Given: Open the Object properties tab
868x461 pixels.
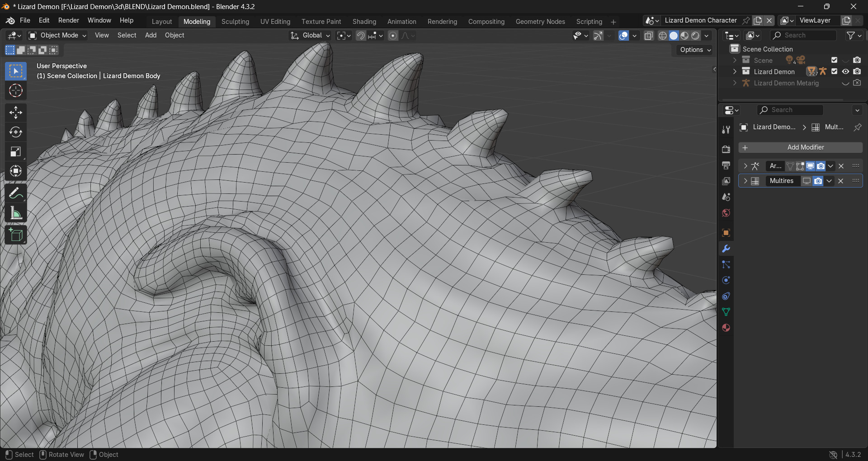Looking at the screenshot, I should [726, 233].
